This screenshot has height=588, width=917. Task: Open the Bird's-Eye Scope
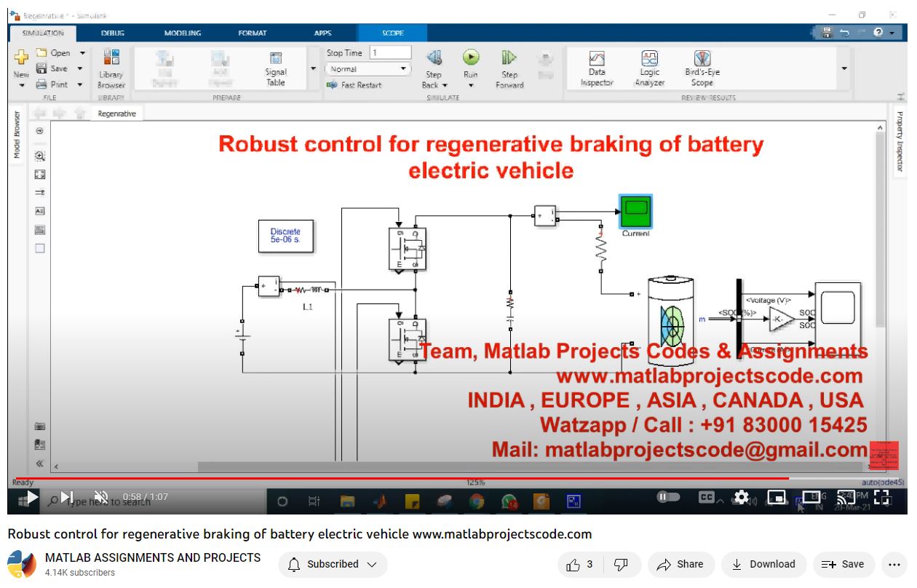coord(702,68)
